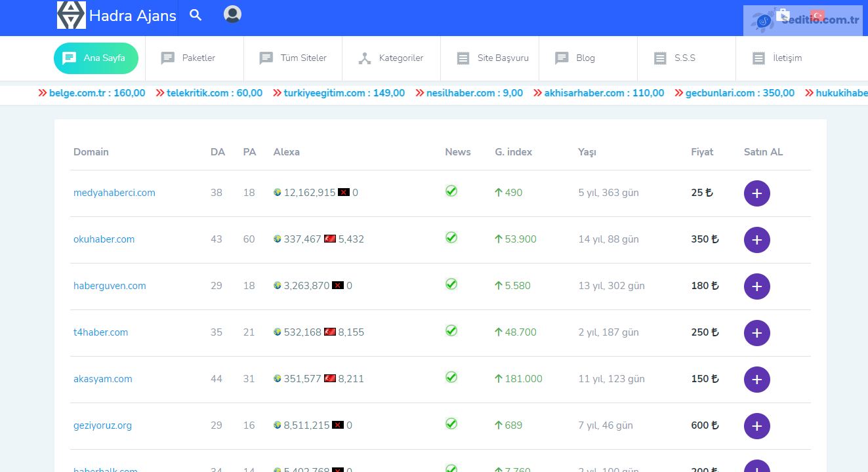The image size is (868, 472).
Task: Click the search magnifier icon in header
Action: click(x=196, y=15)
